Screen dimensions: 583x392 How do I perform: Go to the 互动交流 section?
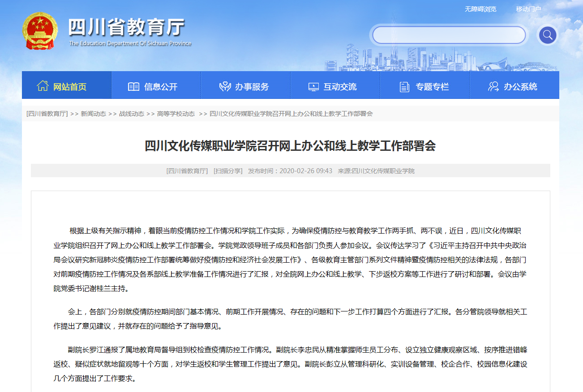[340, 87]
